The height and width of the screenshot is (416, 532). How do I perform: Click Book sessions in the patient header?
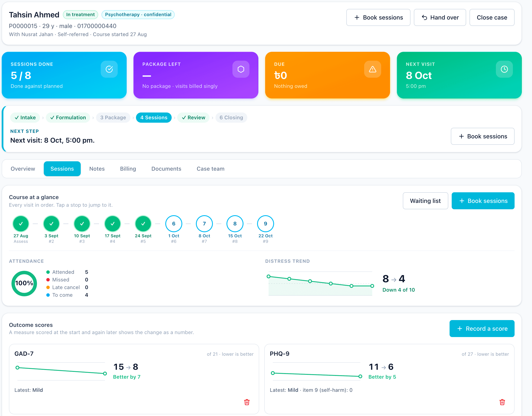tap(378, 17)
